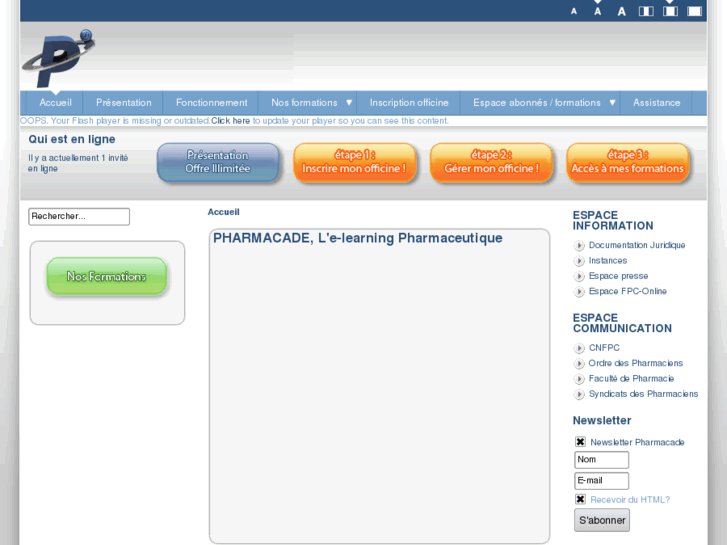This screenshot has height=545, width=727.
Task: Click the arrow bullet beside Espace presse
Action: coord(579,276)
